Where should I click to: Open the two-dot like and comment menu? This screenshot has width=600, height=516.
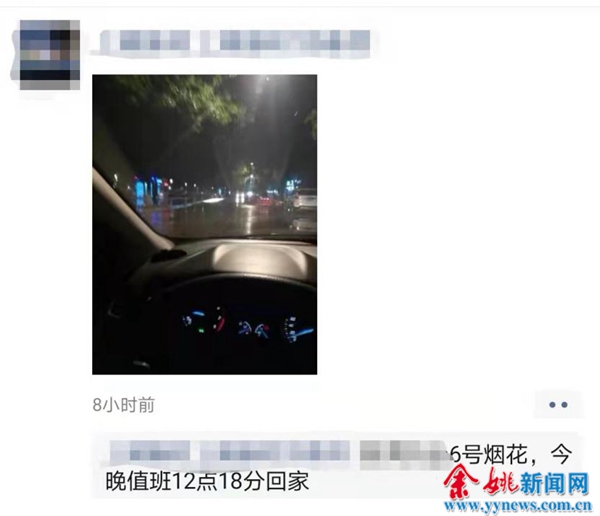click(x=558, y=405)
